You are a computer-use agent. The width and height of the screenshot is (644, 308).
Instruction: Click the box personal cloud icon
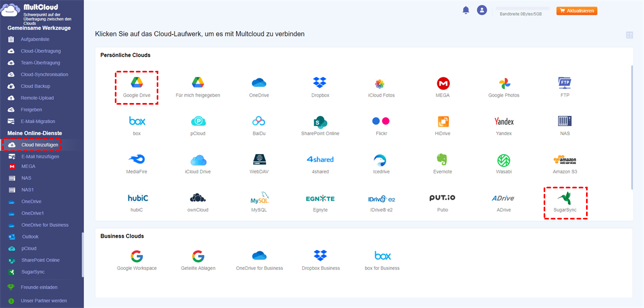click(x=137, y=121)
